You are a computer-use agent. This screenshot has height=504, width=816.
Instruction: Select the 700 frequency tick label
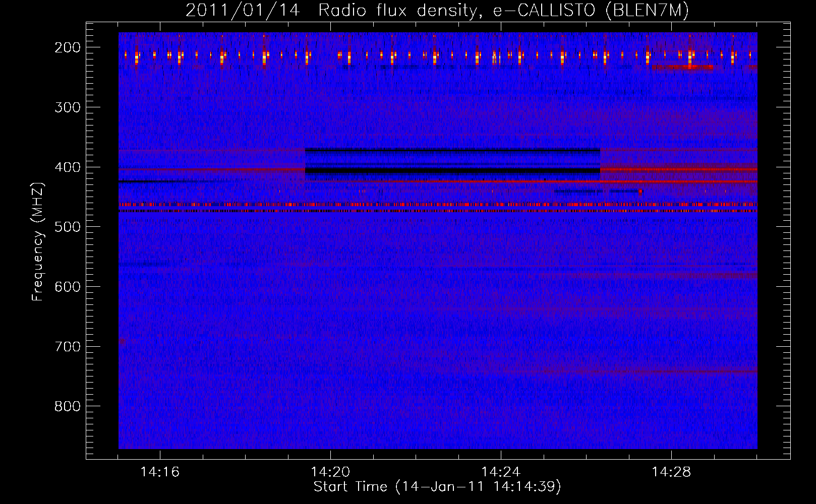click(68, 347)
